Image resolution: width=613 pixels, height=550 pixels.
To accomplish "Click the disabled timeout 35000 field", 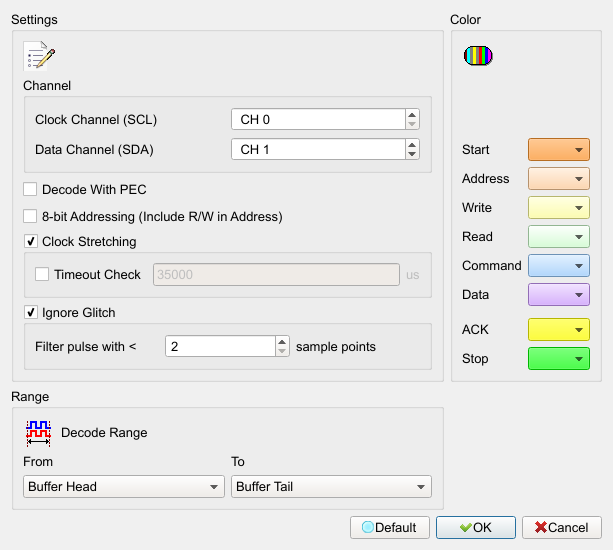I will (x=276, y=274).
